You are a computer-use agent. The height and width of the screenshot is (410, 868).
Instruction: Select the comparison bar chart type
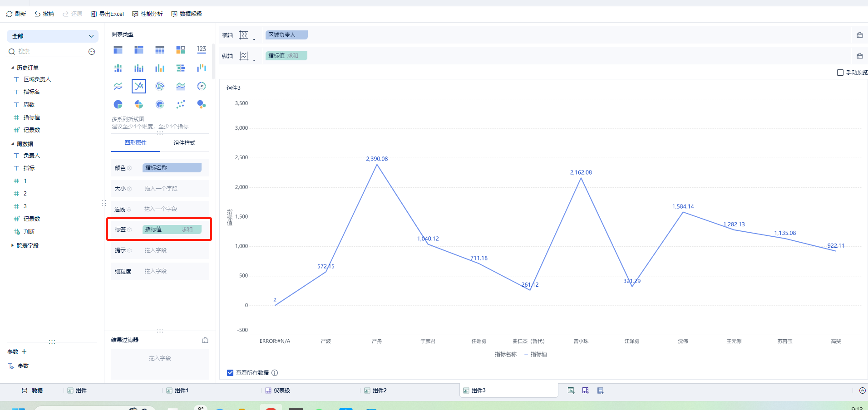181,68
